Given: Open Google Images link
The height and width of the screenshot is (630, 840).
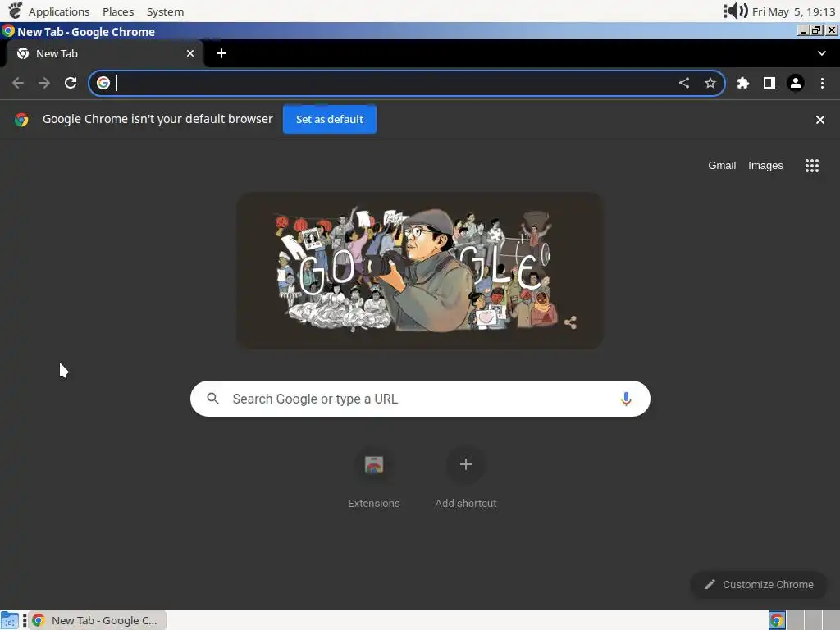Looking at the screenshot, I should pos(765,166).
